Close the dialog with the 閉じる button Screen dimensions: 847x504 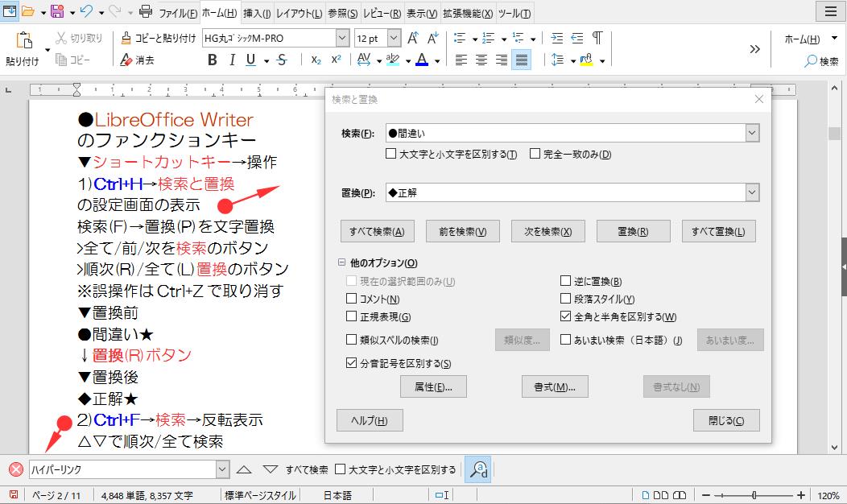[726, 420]
